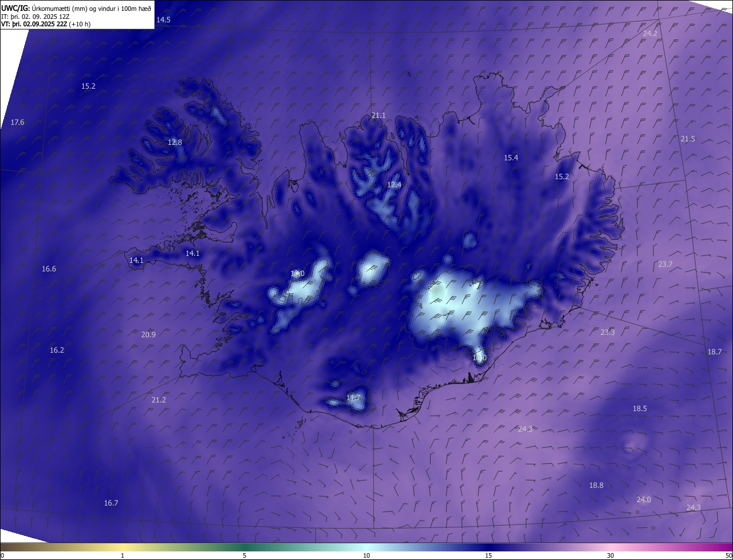
Task: Click the 18.8 value label
Action: (x=596, y=486)
